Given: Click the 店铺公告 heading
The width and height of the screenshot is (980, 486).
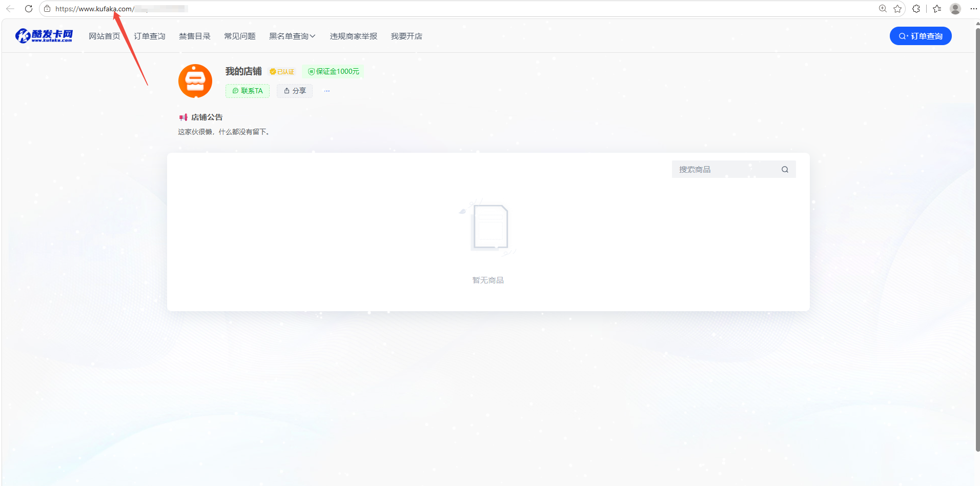Looking at the screenshot, I should coord(207,117).
